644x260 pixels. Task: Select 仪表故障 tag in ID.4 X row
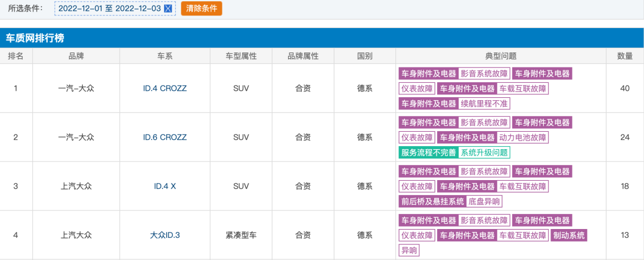[x=417, y=186]
